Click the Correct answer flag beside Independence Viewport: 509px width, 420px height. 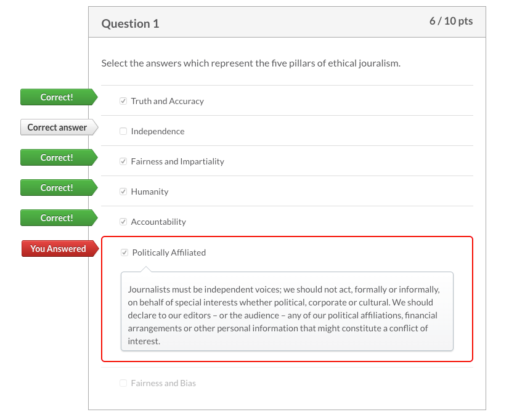tap(57, 127)
